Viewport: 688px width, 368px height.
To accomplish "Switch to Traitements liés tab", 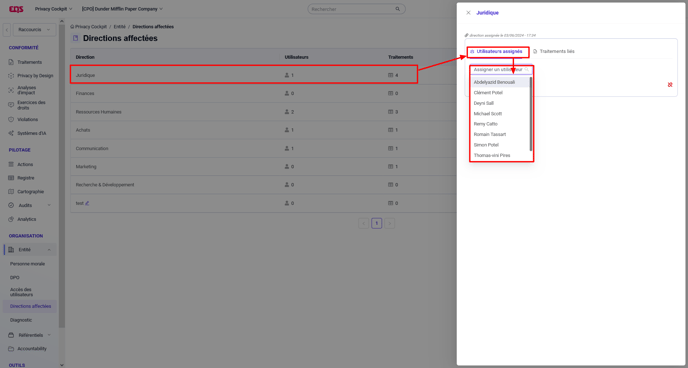I will [554, 51].
